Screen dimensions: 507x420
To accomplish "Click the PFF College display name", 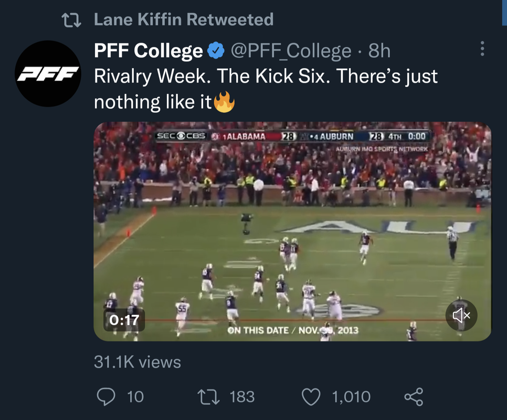I will (148, 51).
